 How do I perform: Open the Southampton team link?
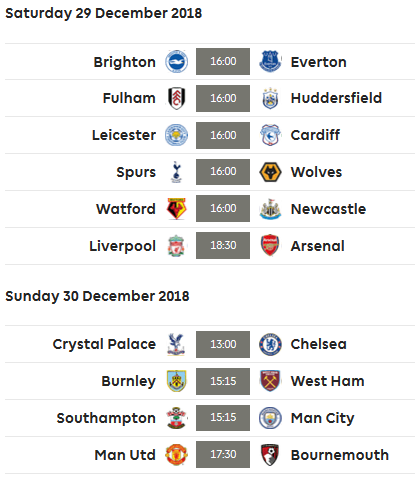coord(106,418)
